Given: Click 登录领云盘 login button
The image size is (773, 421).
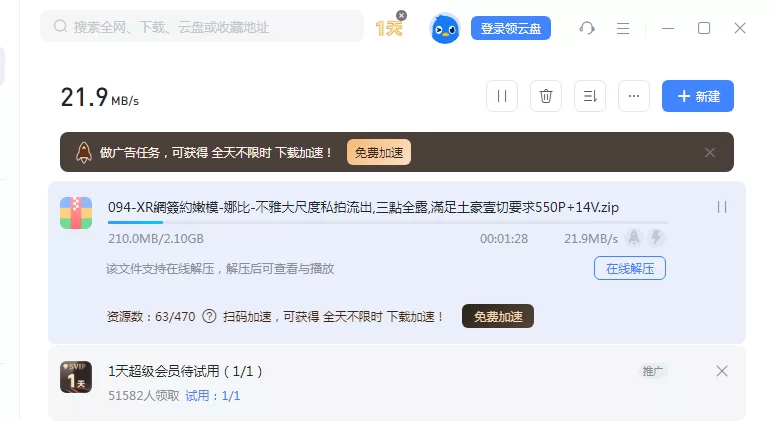Looking at the screenshot, I should 511,28.
